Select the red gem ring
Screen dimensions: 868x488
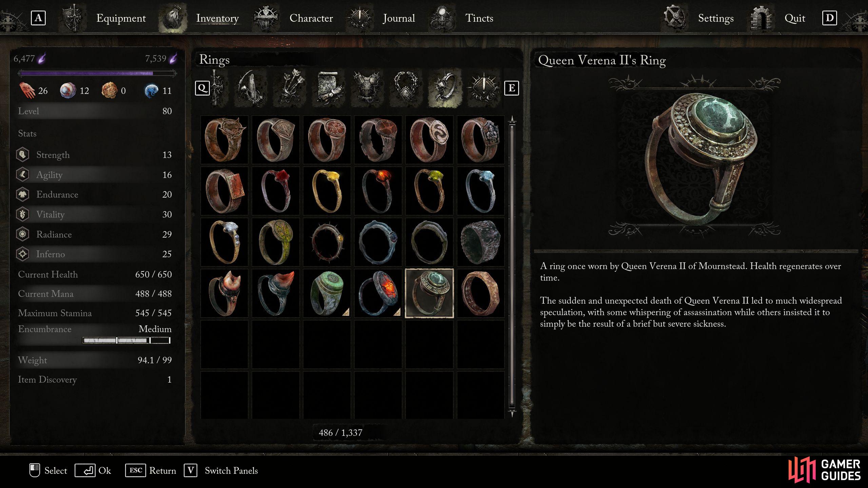pyautogui.click(x=276, y=191)
